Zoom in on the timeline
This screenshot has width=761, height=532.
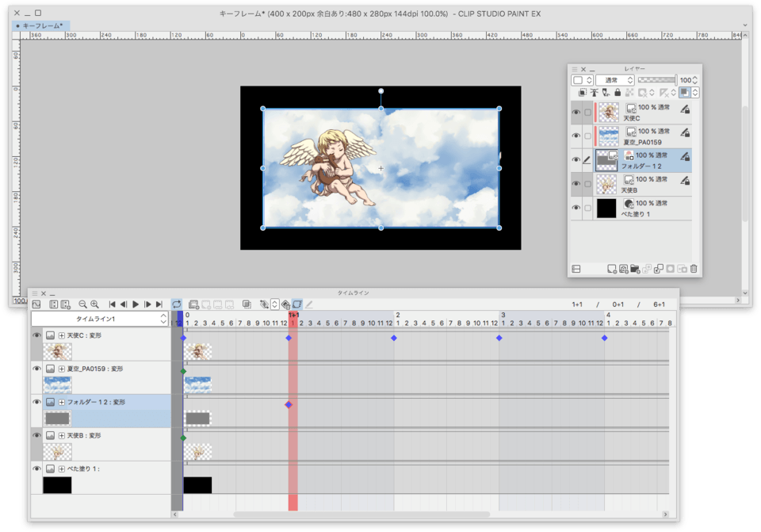click(95, 304)
